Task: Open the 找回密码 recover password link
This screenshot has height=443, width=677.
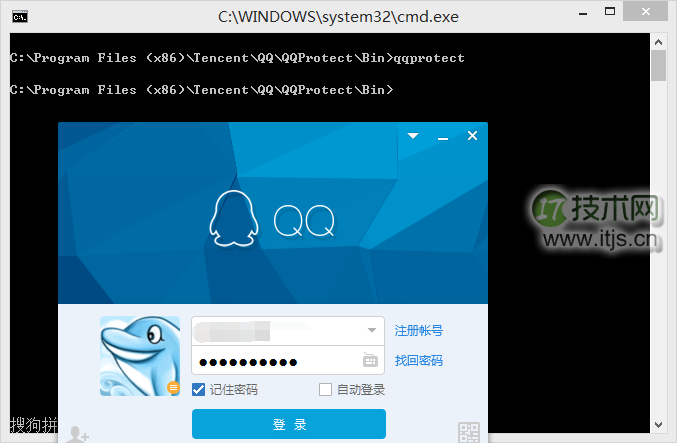Action: [x=418, y=361]
